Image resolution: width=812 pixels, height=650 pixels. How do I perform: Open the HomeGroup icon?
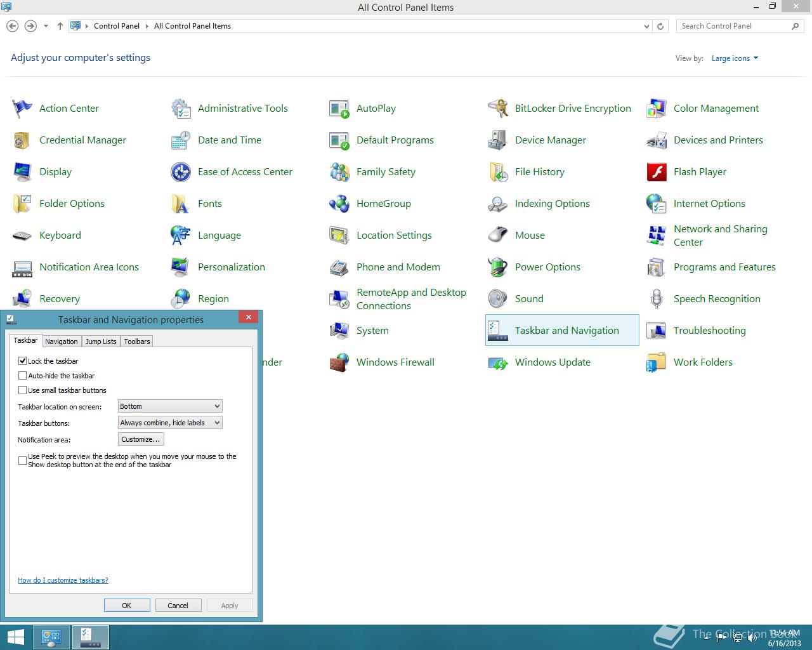pyautogui.click(x=339, y=204)
